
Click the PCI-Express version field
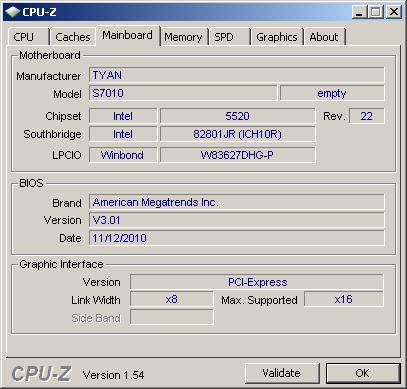click(257, 282)
